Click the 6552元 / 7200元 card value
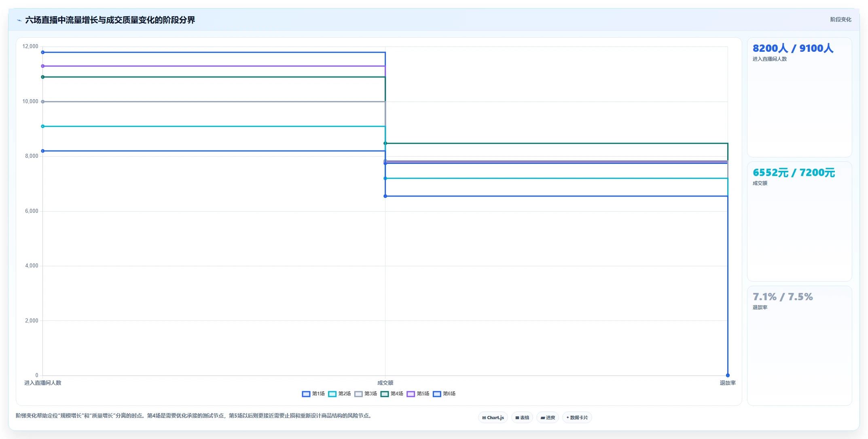This screenshot has width=868, height=439. tap(794, 172)
